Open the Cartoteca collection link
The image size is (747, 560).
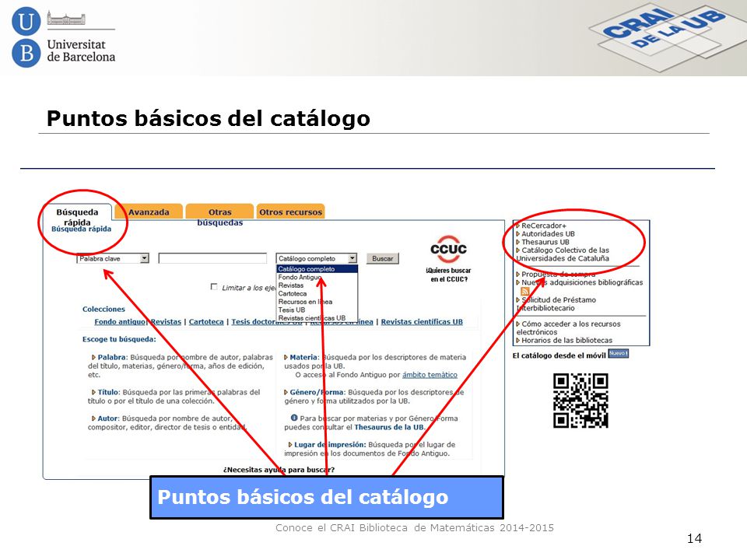point(206,321)
